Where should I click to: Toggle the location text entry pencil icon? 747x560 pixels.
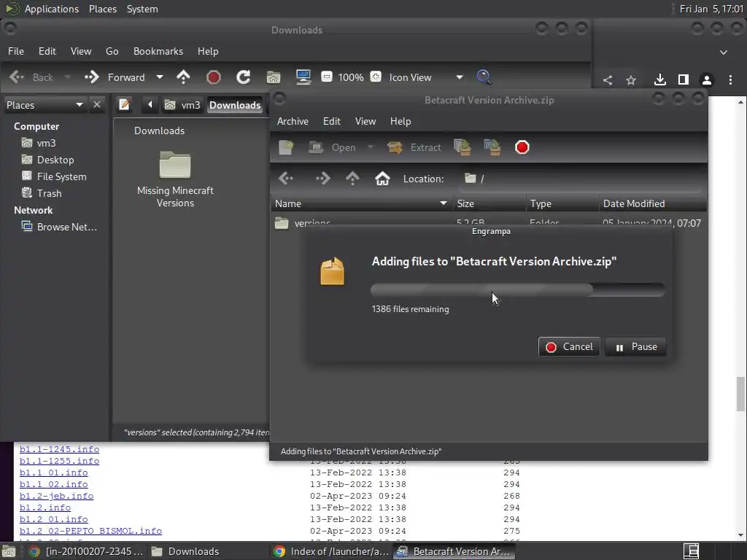pyautogui.click(x=124, y=105)
